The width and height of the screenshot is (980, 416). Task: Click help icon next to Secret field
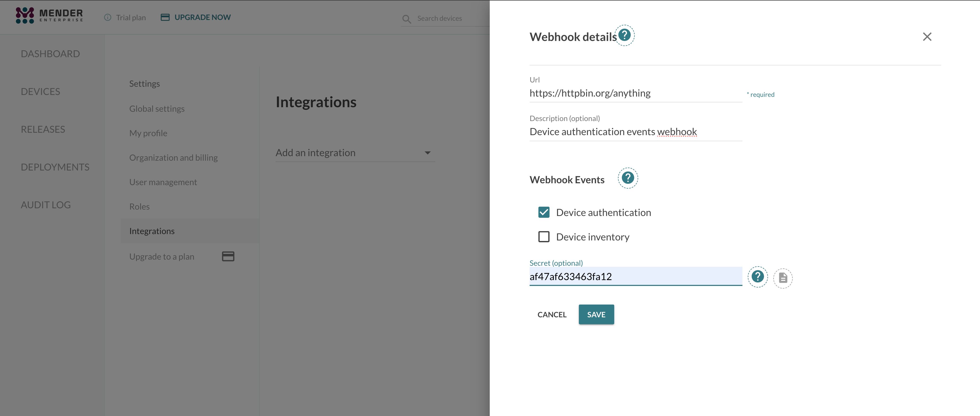(757, 276)
